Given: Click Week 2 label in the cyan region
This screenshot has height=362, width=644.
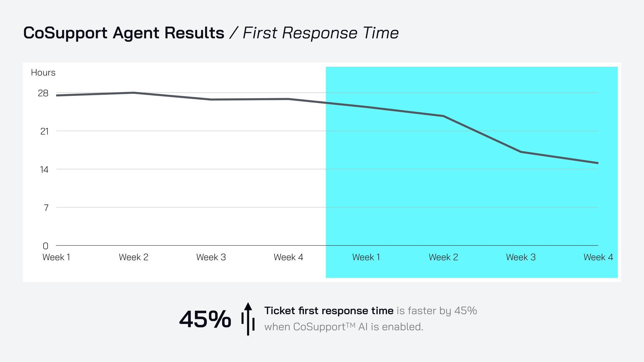Looking at the screenshot, I should point(443,257).
